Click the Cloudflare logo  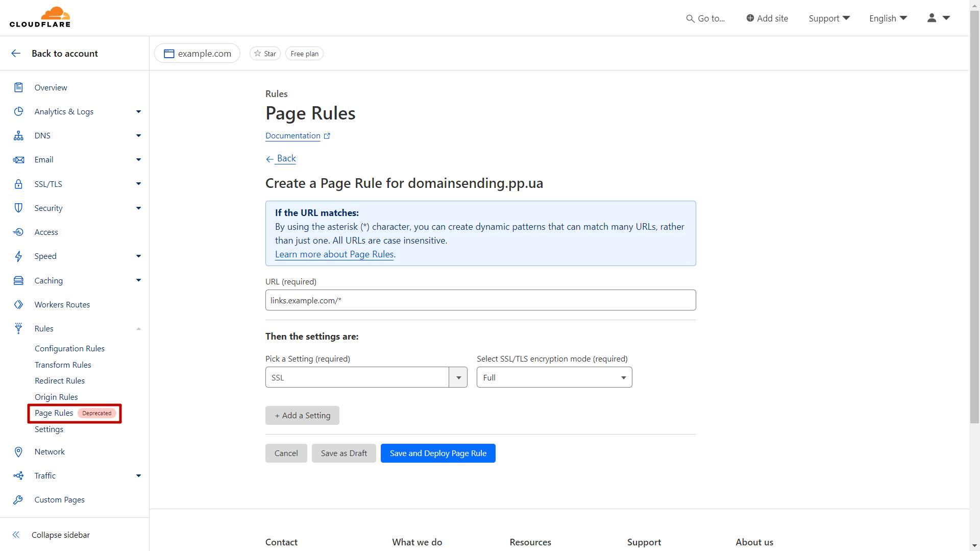pos(40,17)
